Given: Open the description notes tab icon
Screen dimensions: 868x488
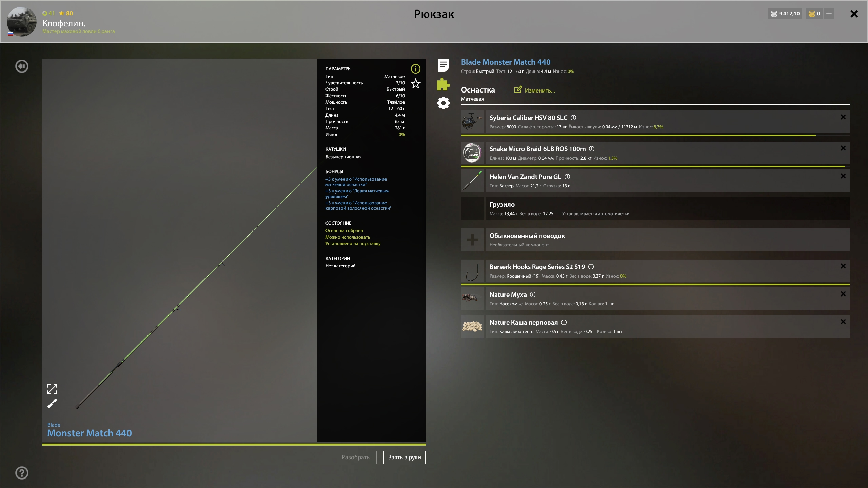Looking at the screenshot, I should click(x=443, y=65).
